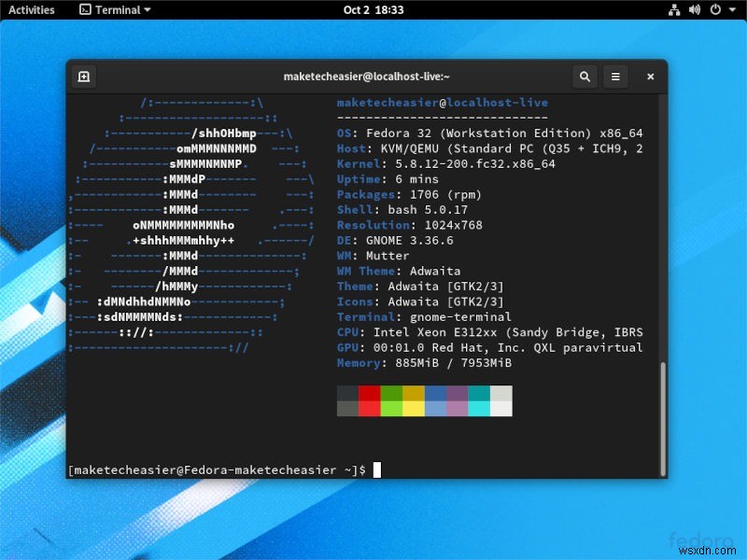The height and width of the screenshot is (560, 747).
Task: Close the terminal window
Action: click(x=651, y=77)
